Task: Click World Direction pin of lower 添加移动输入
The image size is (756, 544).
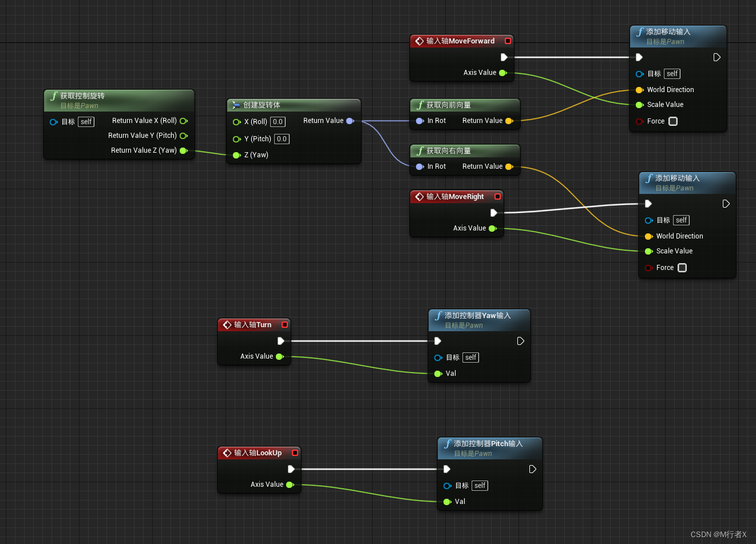Action: tap(649, 236)
